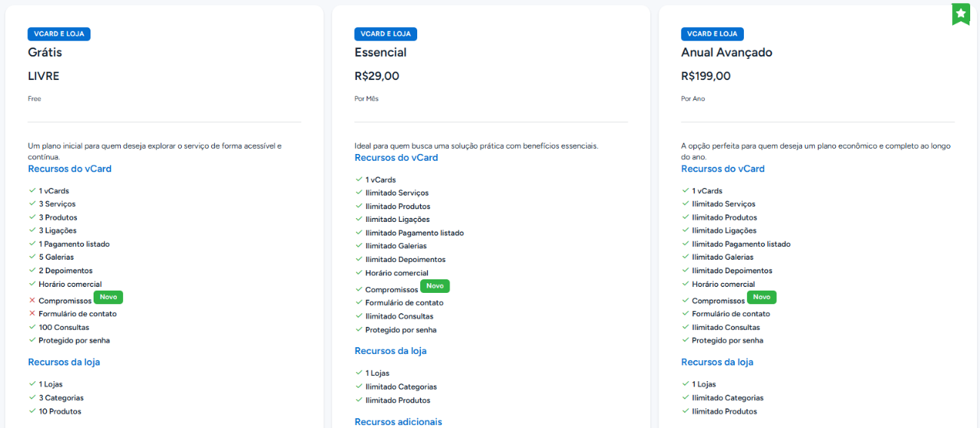Click the R$29,00 price
The width and height of the screenshot is (980, 428).
[376, 76]
